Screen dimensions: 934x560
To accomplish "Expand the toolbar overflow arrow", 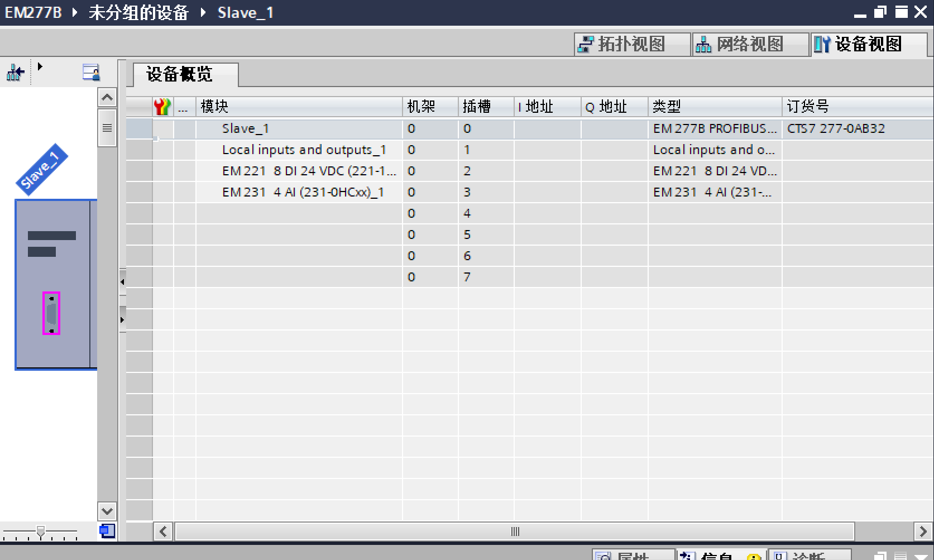I will pyautogui.click(x=40, y=66).
